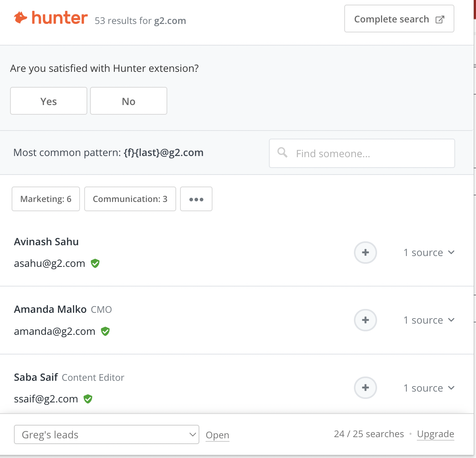476x458 pixels.
Task: Open the Greg's leads list dropdown
Action: [x=106, y=435]
